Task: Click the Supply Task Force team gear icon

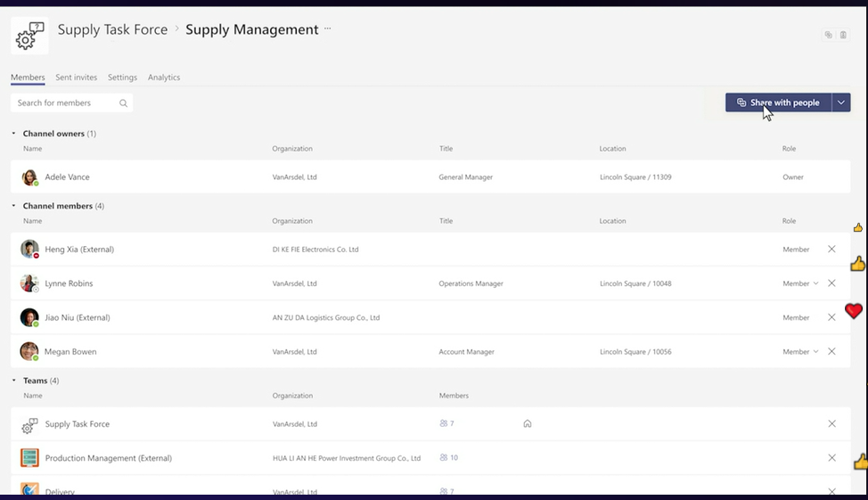Action: [29, 425]
